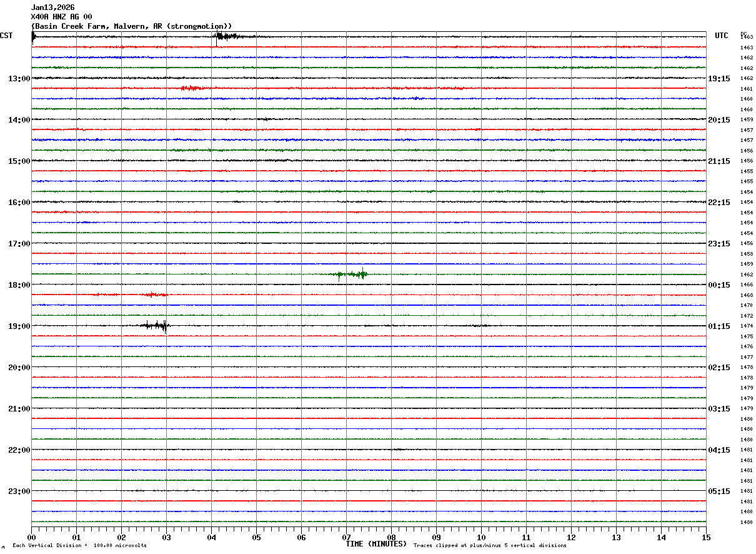The image size is (756, 554).
Task: Click minute 15 on the bottom time axis
Action: tap(706, 537)
